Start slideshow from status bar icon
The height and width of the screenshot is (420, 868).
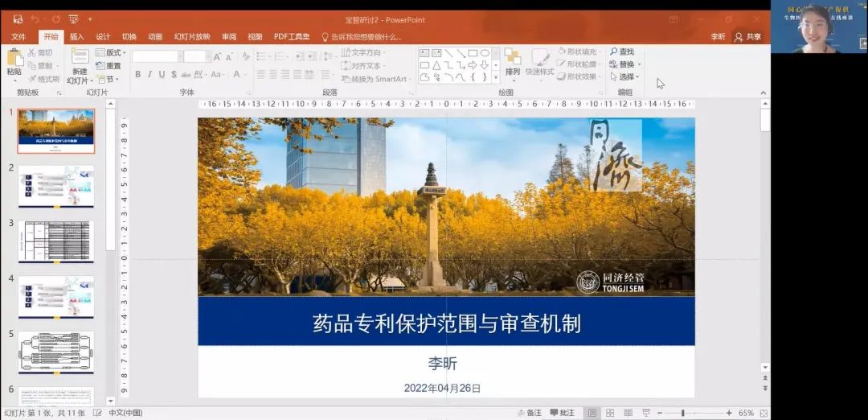pos(646,413)
